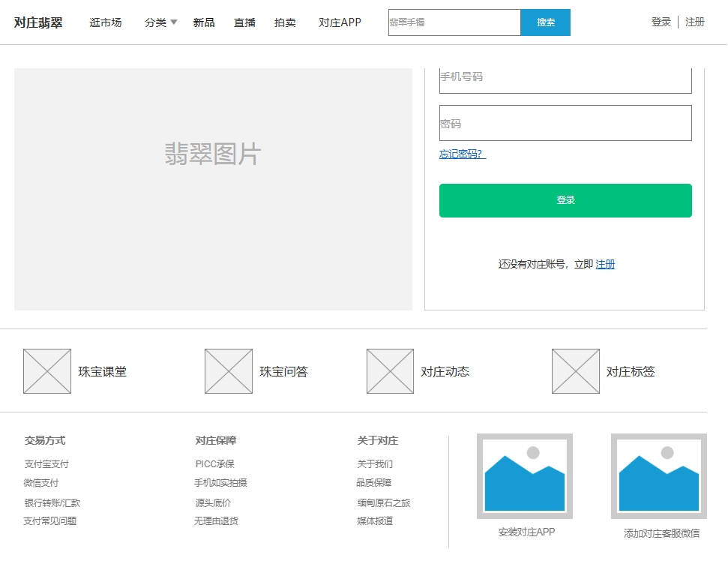Focus the 手机号码 input field

click(x=565, y=80)
